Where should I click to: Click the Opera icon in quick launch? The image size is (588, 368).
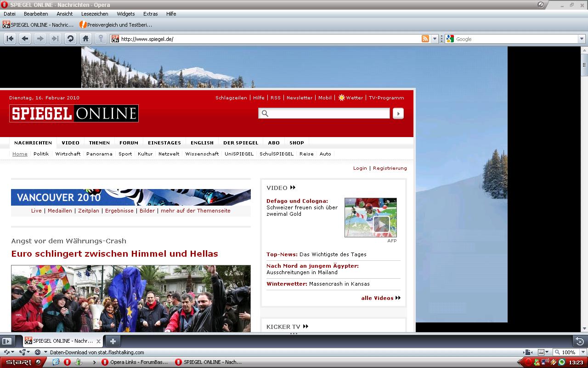click(x=67, y=362)
